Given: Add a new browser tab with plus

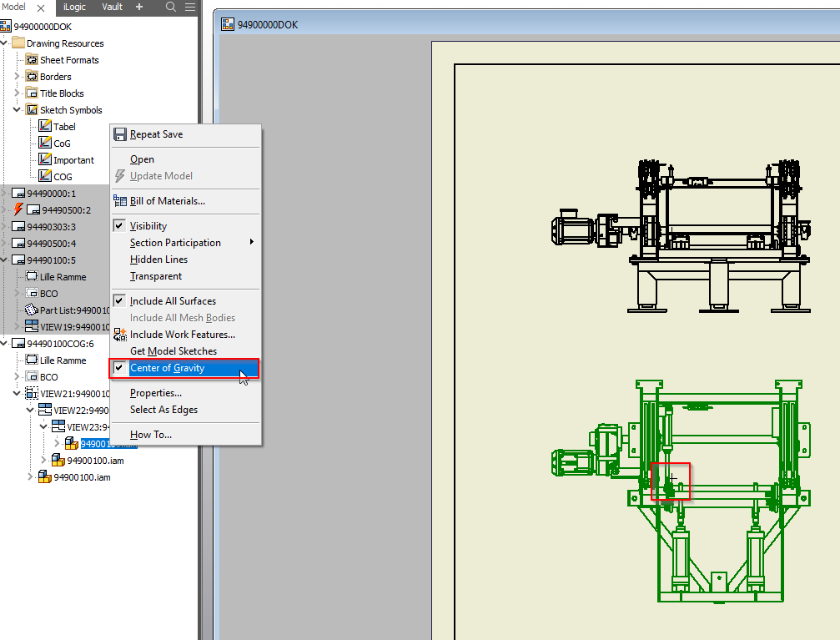Looking at the screenshot, I should 139,7.
